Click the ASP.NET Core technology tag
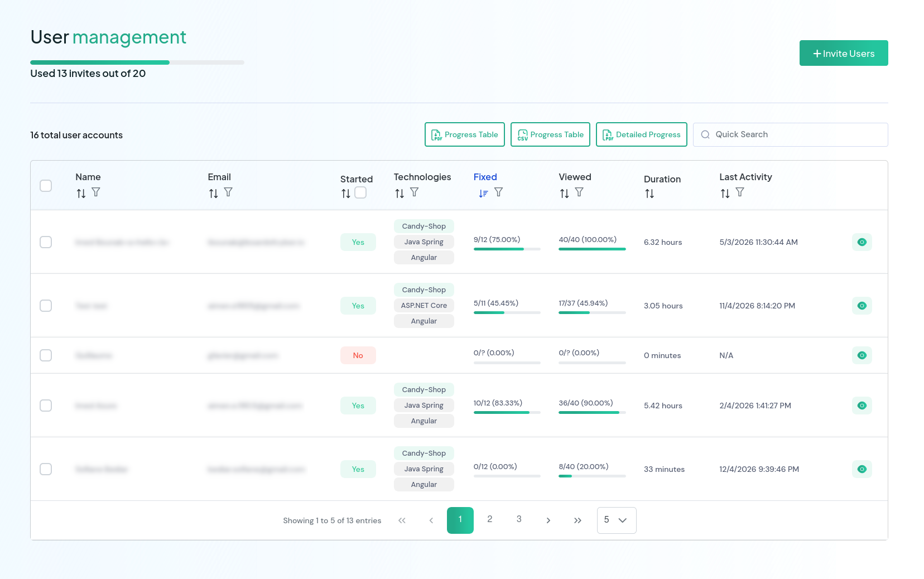 click(x=424, y=306)
